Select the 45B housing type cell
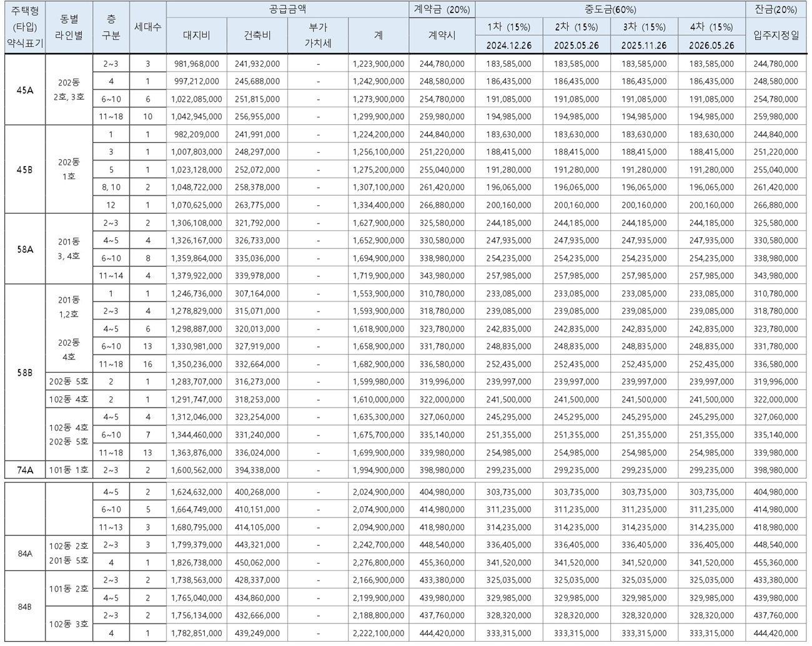This screenshot has height=646, width=812. tap(25, 169)
